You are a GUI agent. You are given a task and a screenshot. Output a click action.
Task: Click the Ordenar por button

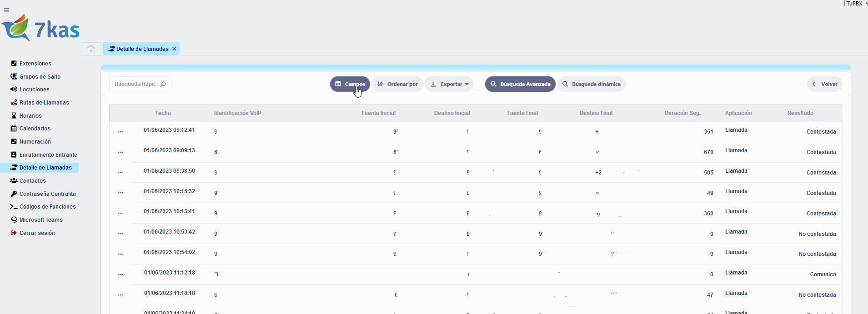(x=397, y=84)
